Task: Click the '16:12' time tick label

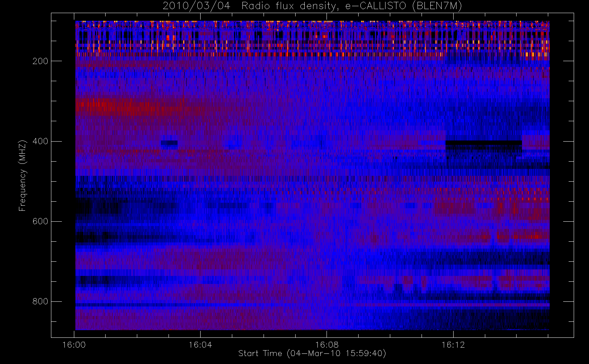Action: coord(453,345)
